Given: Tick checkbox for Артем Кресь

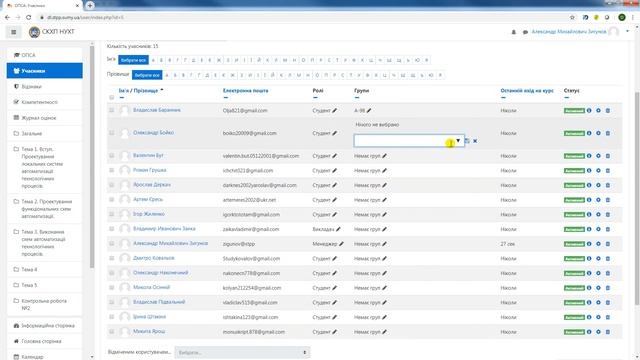Looking at the screenshot, I should pyautogui.click(x=111, y=200).
